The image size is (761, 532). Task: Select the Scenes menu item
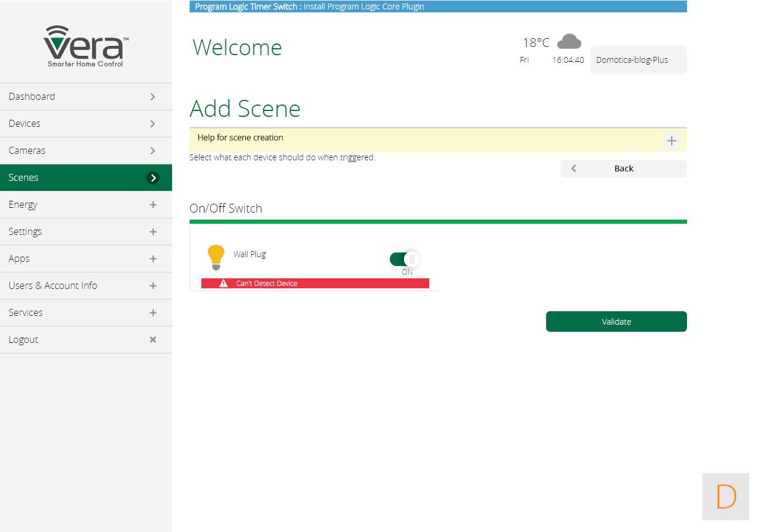[23, 177]
